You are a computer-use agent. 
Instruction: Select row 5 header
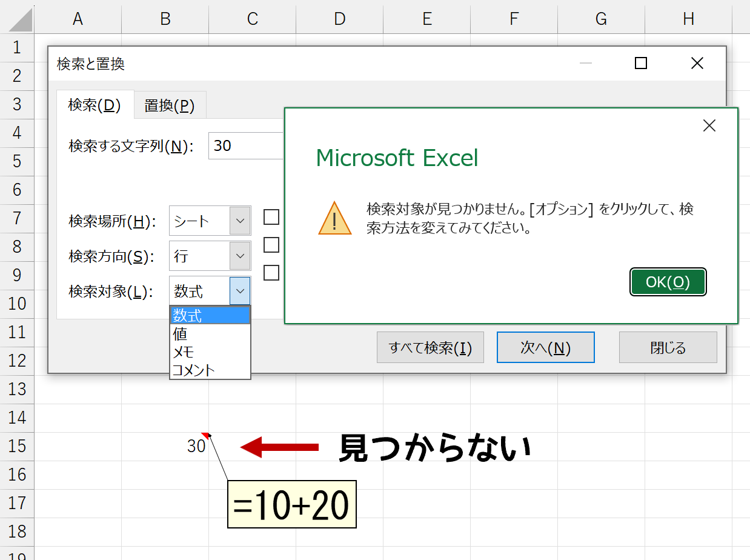(17, 161)
